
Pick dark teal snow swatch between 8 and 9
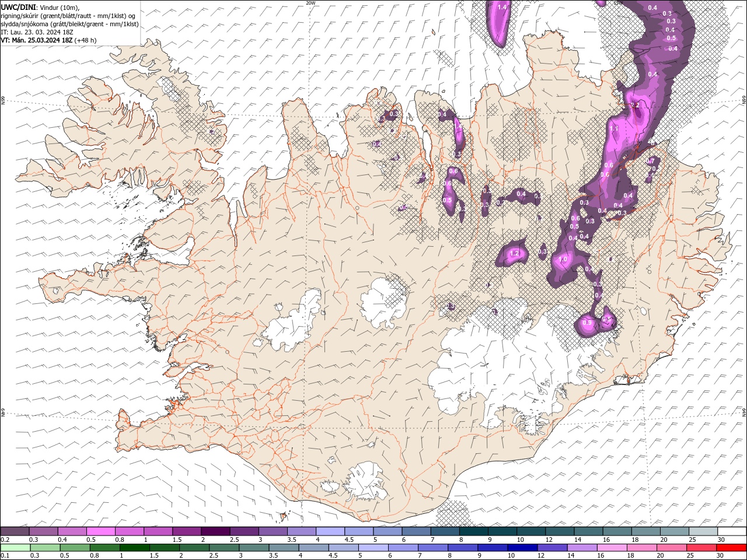pos(474,531)
